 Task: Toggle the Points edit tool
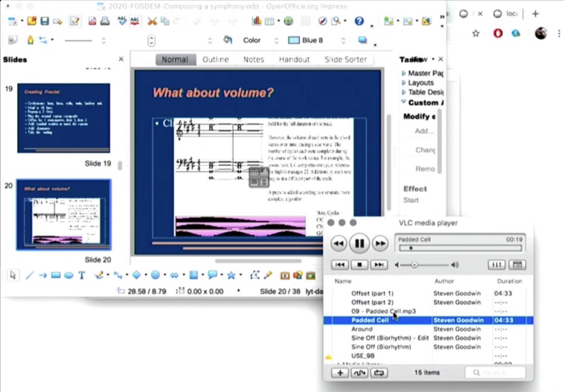click(255, 275)
